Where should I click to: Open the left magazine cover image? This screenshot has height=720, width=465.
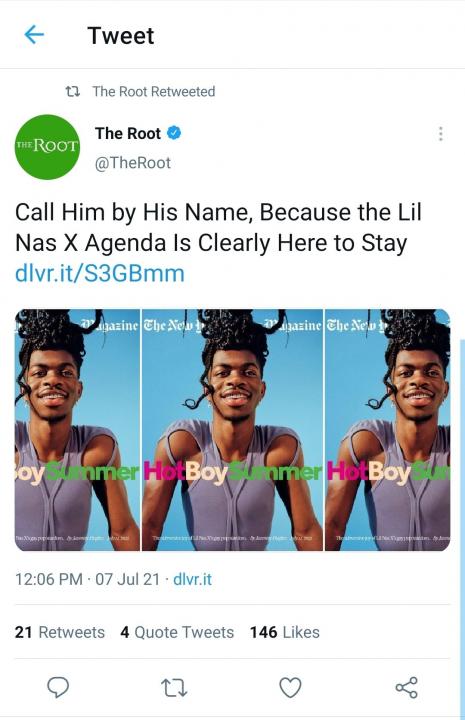click(x=77, y=430)
